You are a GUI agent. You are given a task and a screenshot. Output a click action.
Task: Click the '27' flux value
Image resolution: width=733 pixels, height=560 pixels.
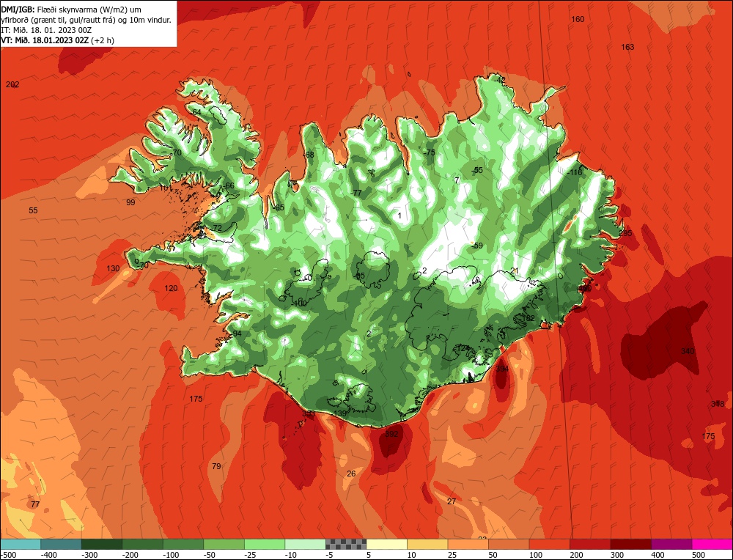coord(452,501)
